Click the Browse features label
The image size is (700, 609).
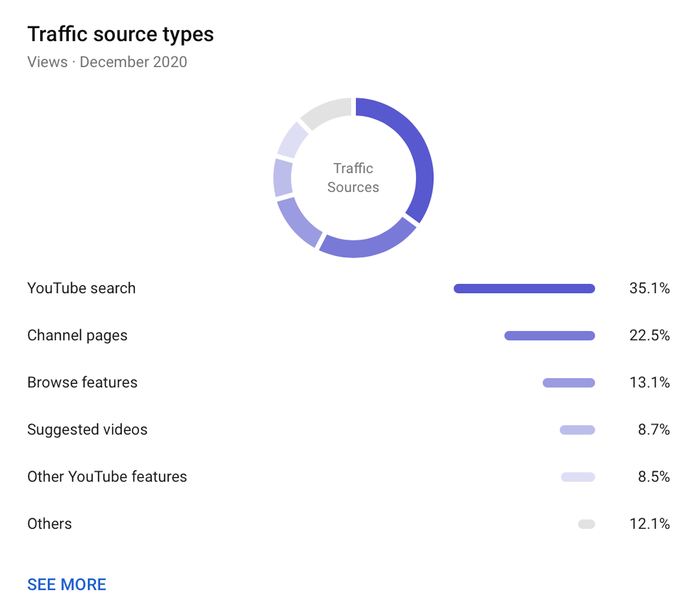click(82, 382)
